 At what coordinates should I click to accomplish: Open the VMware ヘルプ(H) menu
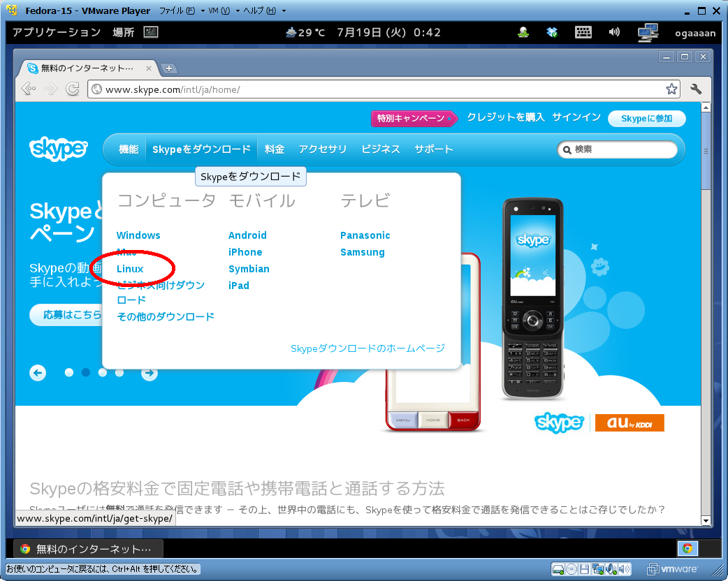[x=259, y=10]
